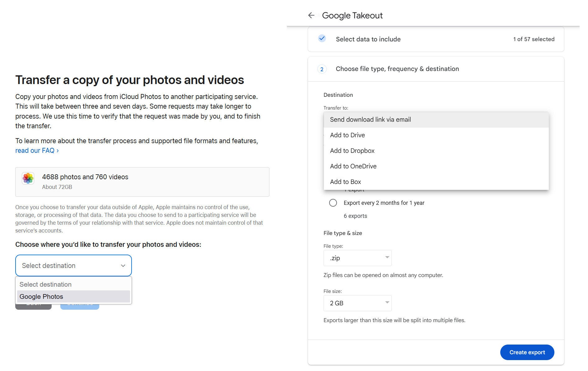Click the File type & size heading
Image resolution: width=588 pixels, height=371 pixels.
[343, 233]
